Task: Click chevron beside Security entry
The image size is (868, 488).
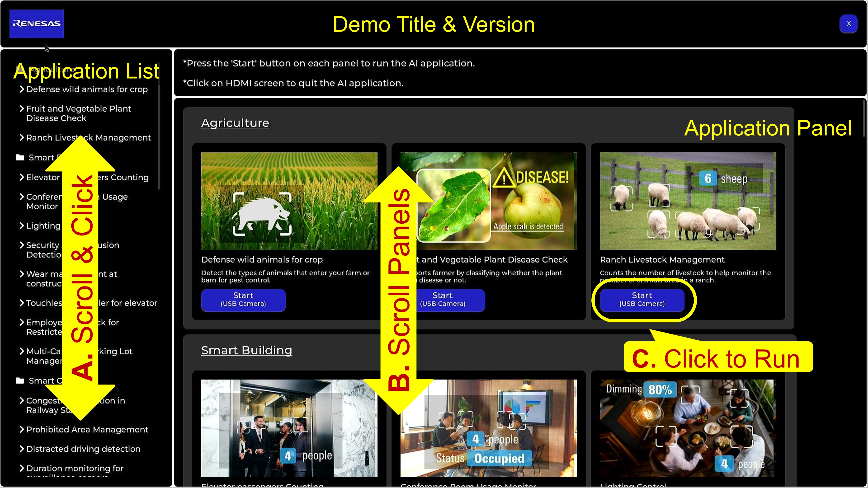Action: [22, 245]
